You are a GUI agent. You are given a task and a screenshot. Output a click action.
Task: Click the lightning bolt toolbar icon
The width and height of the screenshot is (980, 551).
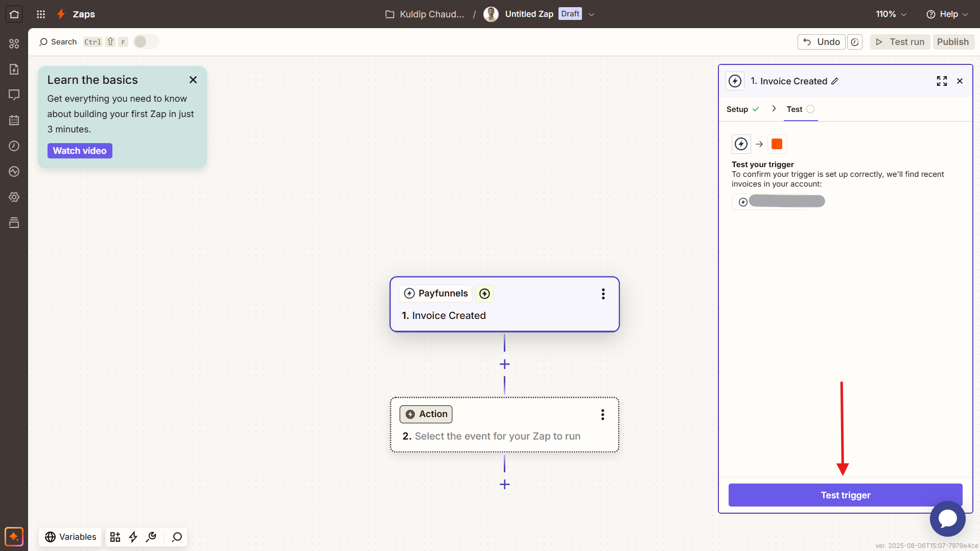click(x=133, y=537)
